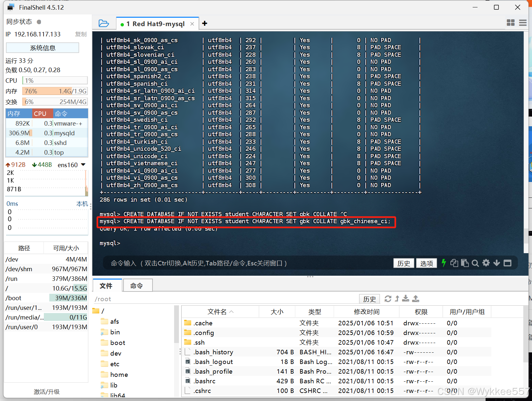Screen dimensions: 532x401
Task: Copy the IP address link
Action: (81, 34)
